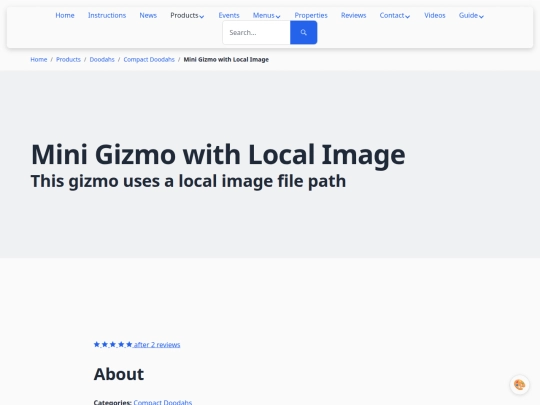
Task: Open the Compact Doodahs breadcrumb link
Action: [x=149, y=60]
